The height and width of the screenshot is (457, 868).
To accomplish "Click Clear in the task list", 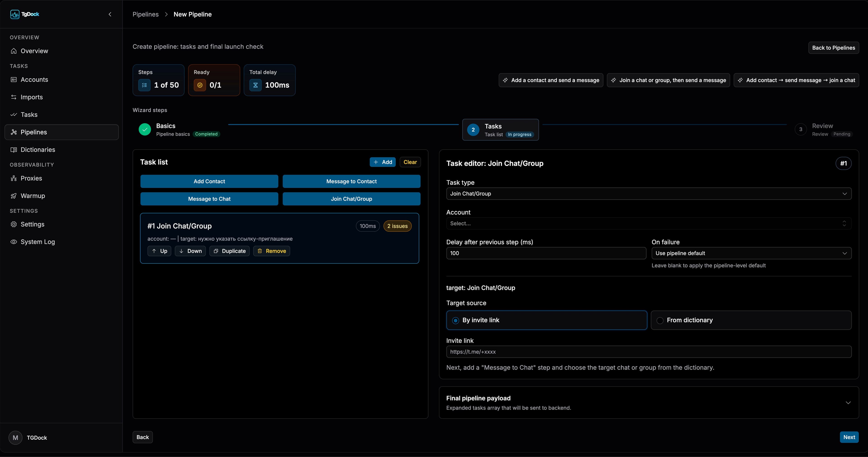I will coord(410,162).
